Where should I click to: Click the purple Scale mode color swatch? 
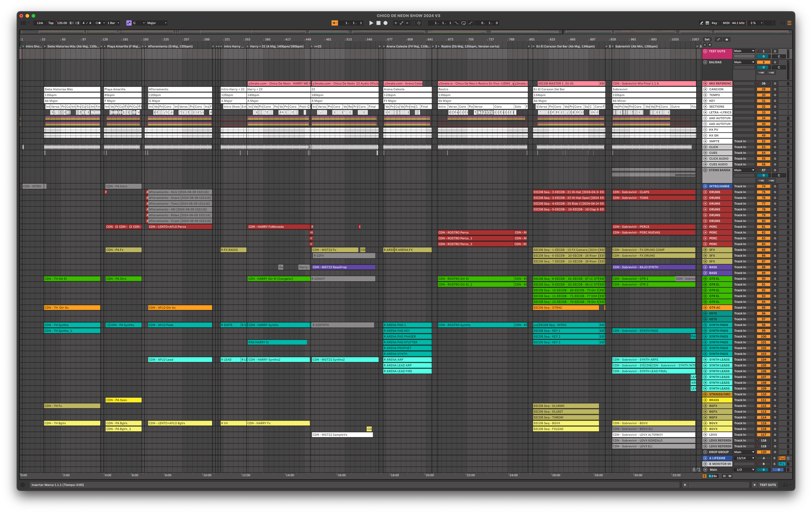pyautogui.click(x=129, y=23)
